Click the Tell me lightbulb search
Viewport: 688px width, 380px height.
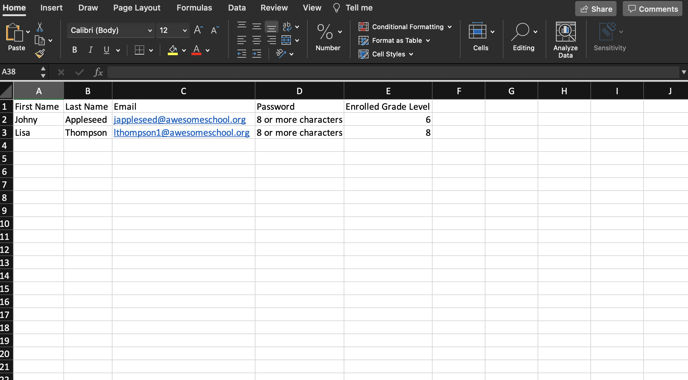coord(353,8)
